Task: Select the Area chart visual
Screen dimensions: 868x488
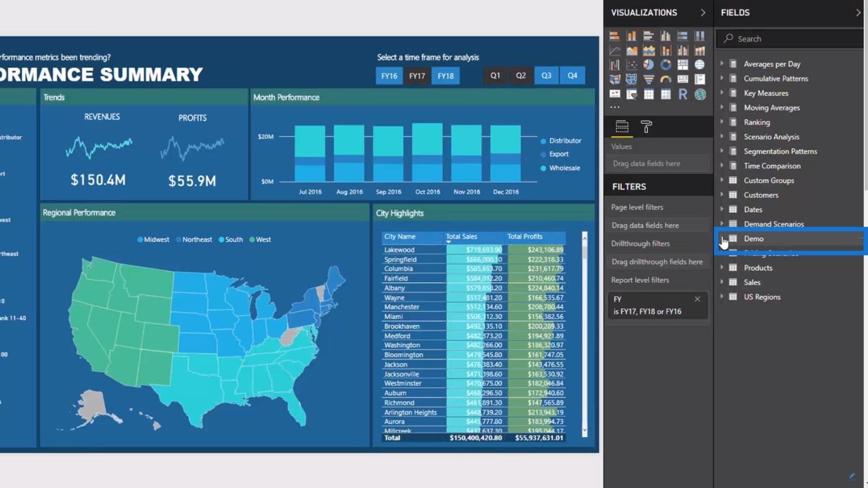Action: pyautogui.click(x=631, y=50)
